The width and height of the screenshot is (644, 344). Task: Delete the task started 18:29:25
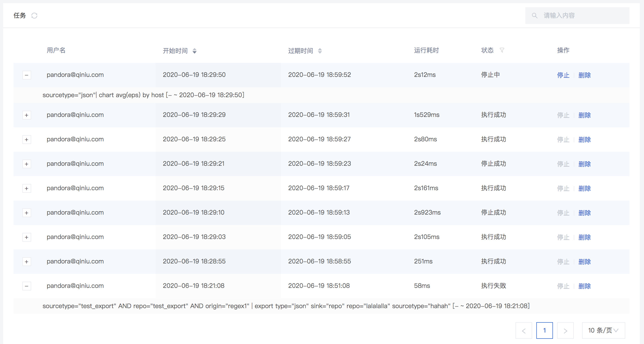(x=584, y=140)
